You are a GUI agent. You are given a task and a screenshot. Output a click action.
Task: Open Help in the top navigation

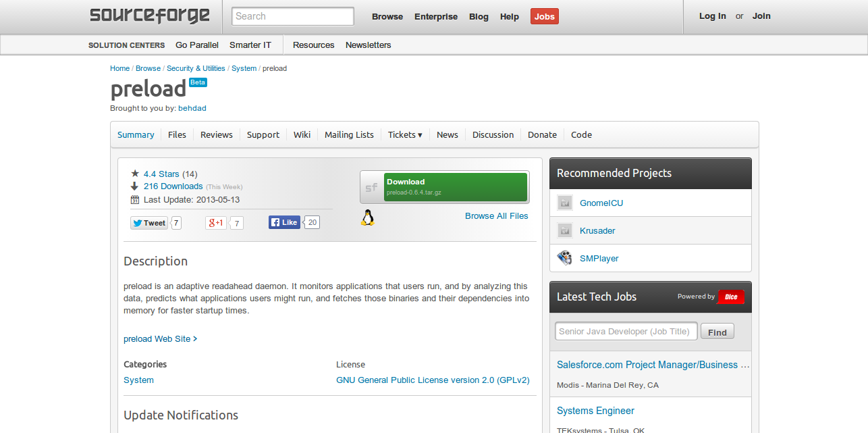pyautogui.click(x=510, y=16)
